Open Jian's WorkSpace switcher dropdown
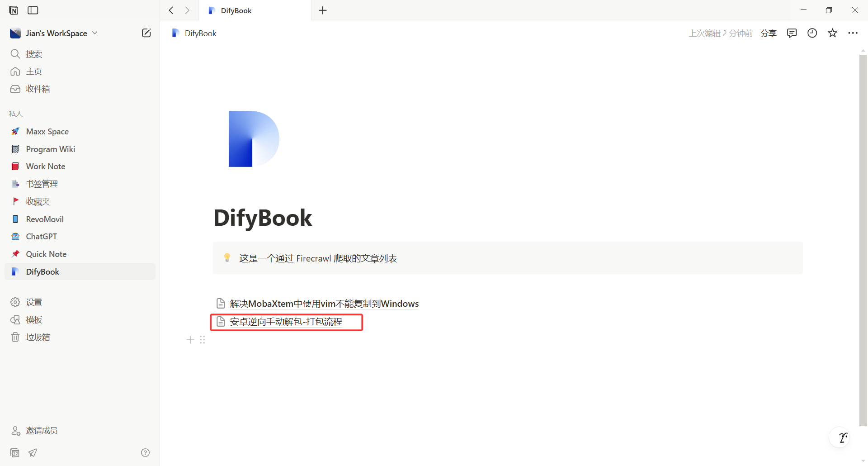 [x=53, y=33]
